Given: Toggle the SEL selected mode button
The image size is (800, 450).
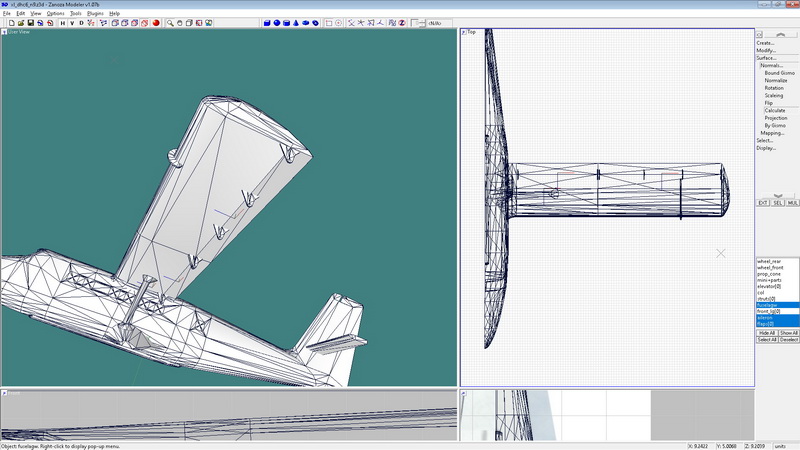Looking at the screenshot, I should (776, 203).
